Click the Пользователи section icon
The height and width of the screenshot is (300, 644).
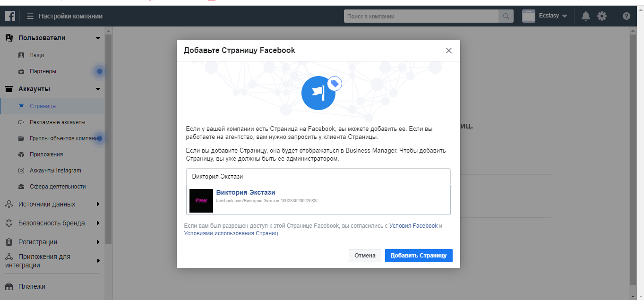click(x=9, y=38)
